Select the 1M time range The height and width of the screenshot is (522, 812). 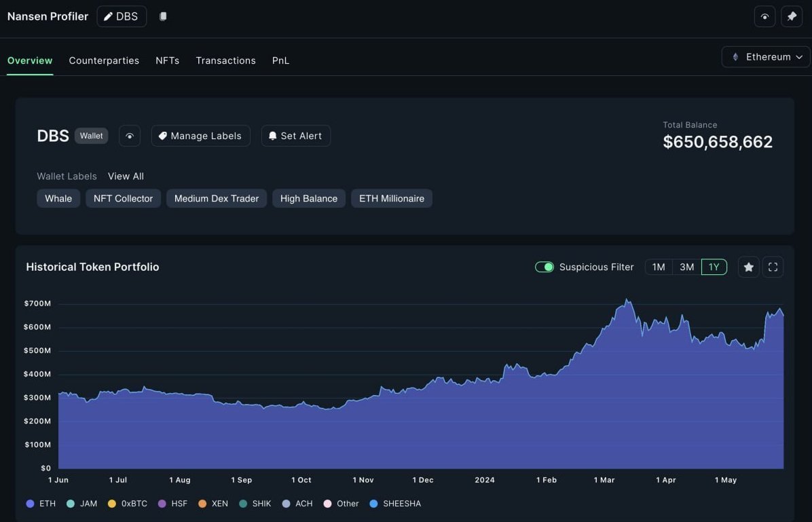tap(657, 267)
